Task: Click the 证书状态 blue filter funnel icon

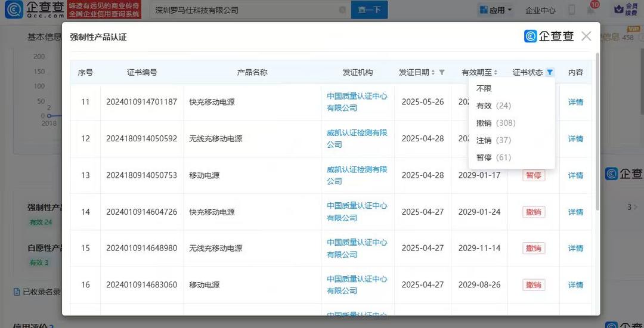Action: pyautogui.click(x=550, y=72)
